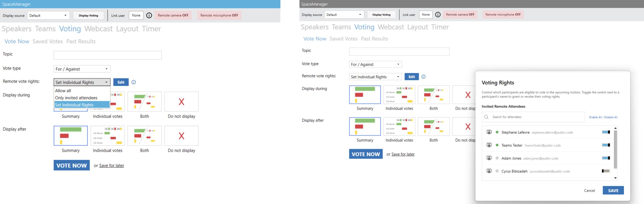
Task: Click offline status icon for Cyrus Bibizadeh
Action: tap(497, 171)
